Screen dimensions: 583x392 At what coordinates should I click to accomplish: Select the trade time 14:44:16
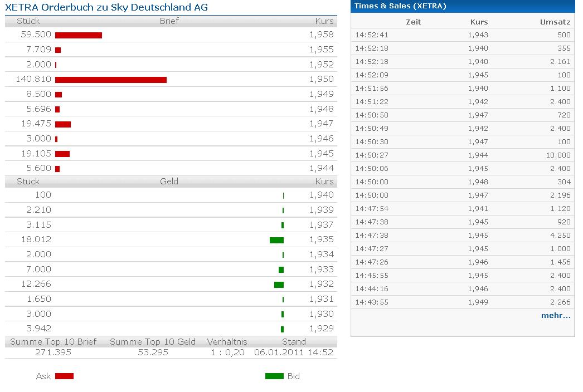coord(372,289)
